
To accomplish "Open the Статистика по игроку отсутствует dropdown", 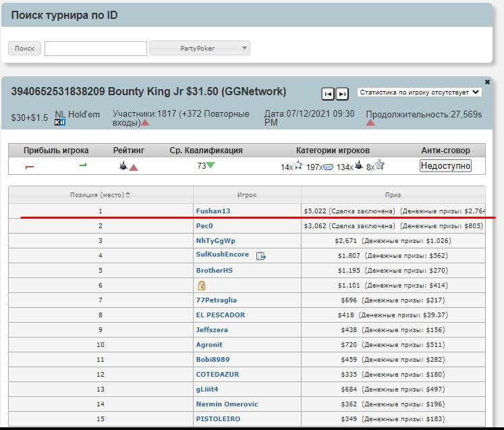I will point(420,92).
